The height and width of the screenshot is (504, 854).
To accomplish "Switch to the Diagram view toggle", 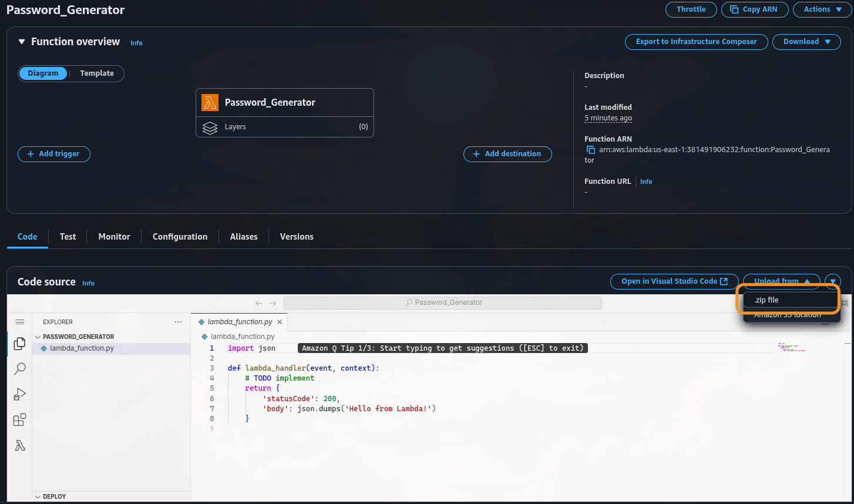I will coord(43,73).
